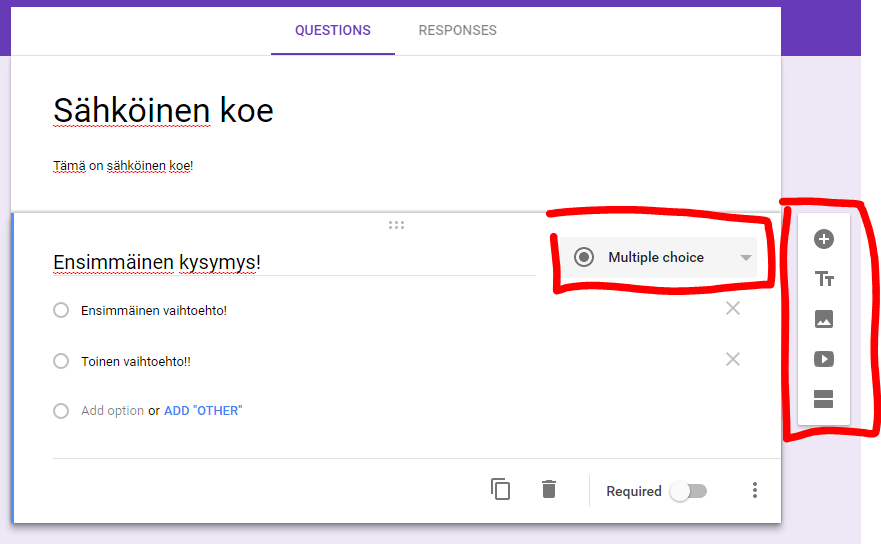Select the 'Ensimmäinen vaihtoehto!' radio button
The height and width of the screenshot is (544, 881).
pyautogui.click(x=61, y=311)
